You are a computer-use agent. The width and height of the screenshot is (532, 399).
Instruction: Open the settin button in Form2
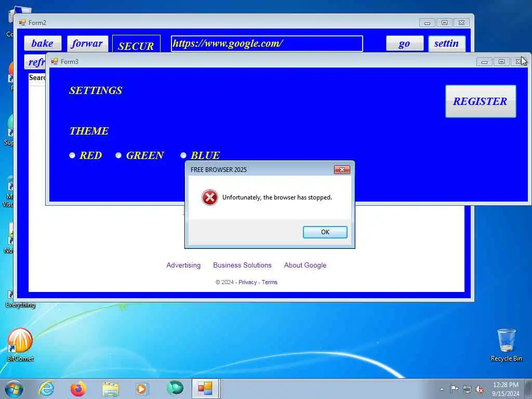[446, 44]
